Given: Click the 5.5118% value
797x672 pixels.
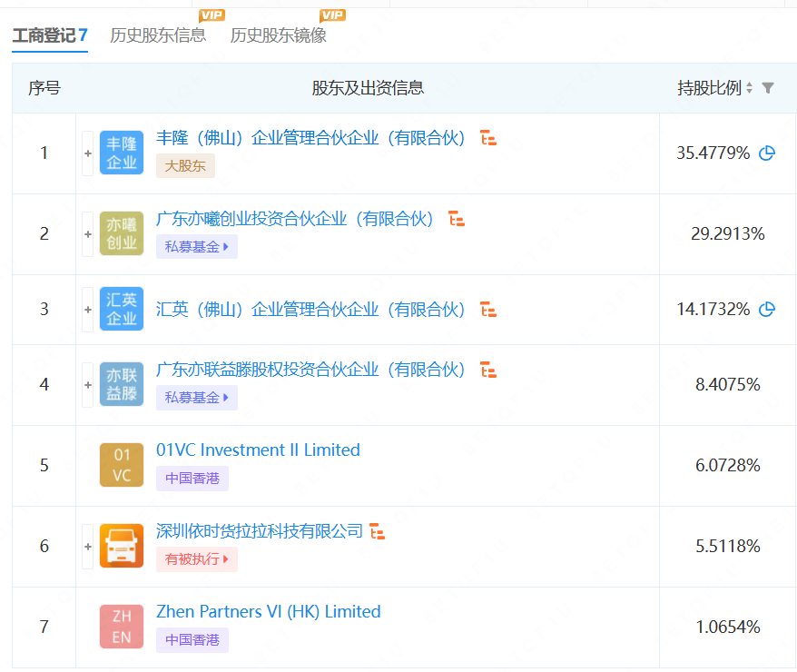Looking at the screenshot, I should pos(727,546).
